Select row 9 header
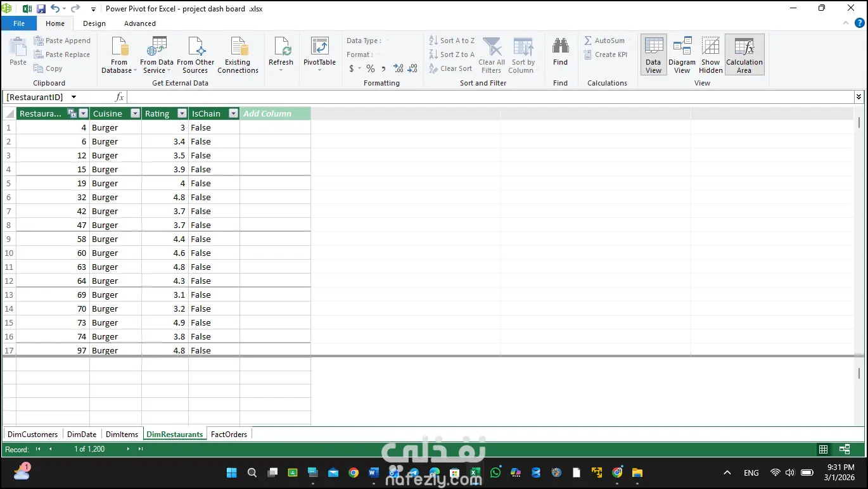This screenshot has width=868, height=489. point(10,239)
